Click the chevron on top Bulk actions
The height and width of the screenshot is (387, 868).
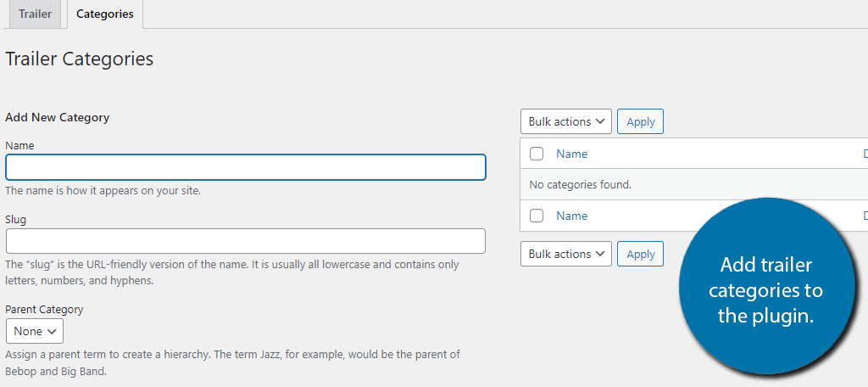[x=599, y=122]
